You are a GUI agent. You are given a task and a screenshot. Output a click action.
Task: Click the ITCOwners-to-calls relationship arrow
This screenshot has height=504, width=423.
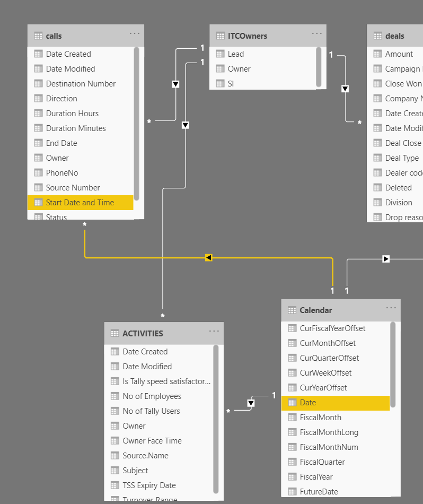tap(175, 84)
